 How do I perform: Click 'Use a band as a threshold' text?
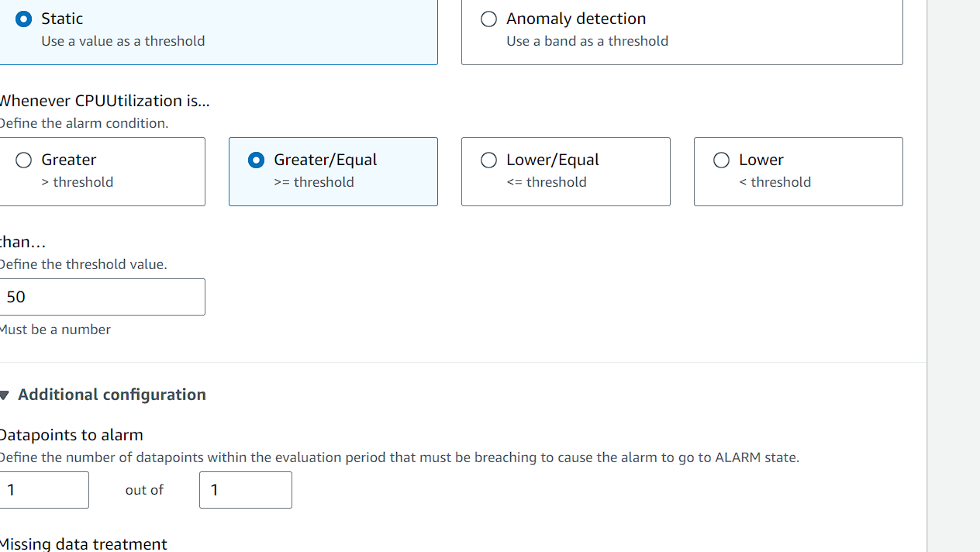point(588,41)
